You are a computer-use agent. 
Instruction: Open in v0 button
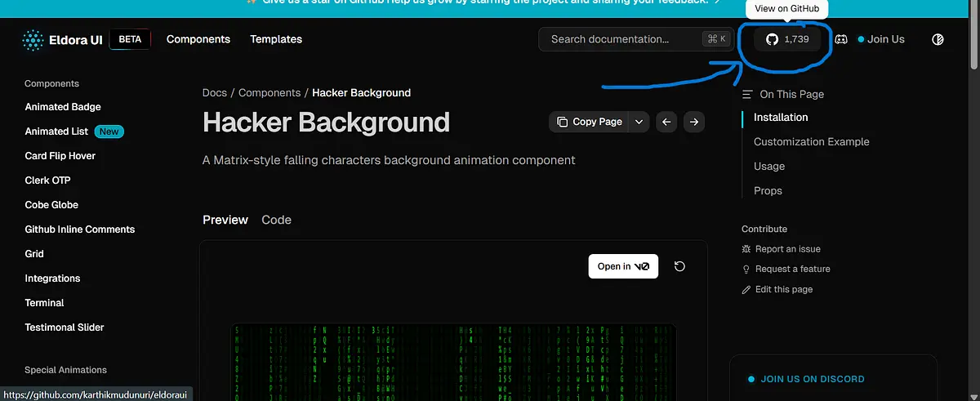[623, 266]
